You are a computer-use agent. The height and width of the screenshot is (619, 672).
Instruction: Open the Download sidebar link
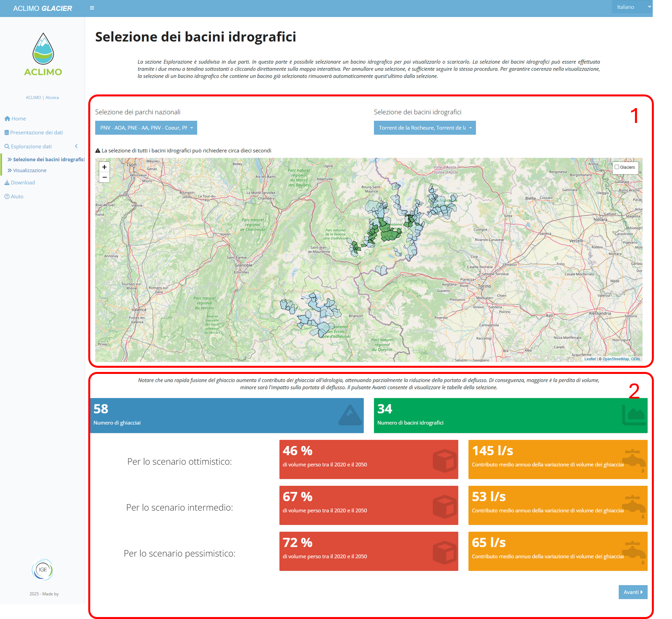coord(23,182)
